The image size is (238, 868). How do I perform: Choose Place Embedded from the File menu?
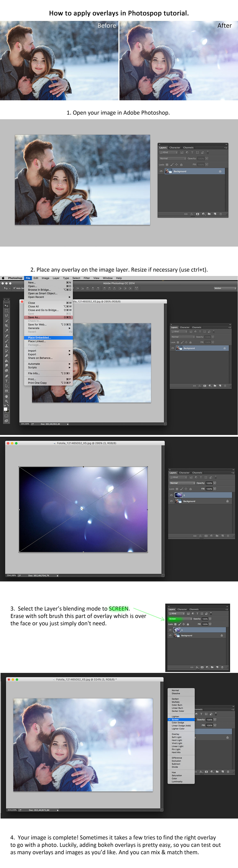coord(39,337)
